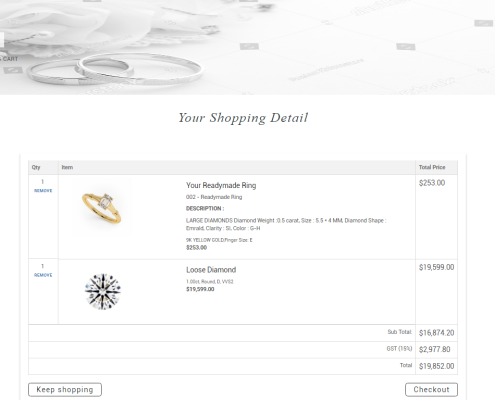This screenshot has width=495, height=400.
Task: Open the yellow gold ring thumbnail
Action: coord(102,207)
